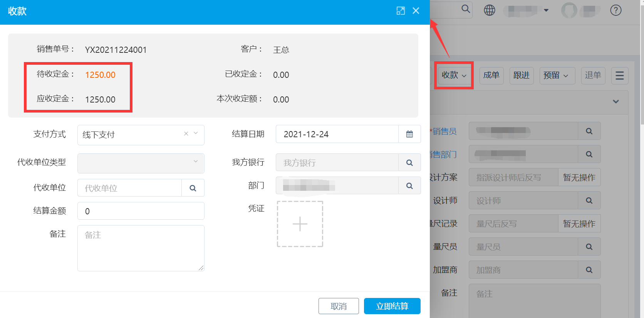Viewport: 644px width, 318px height.
Task: Search 量尺员 with magnifier icon
Action: click(x=589, y=247)
